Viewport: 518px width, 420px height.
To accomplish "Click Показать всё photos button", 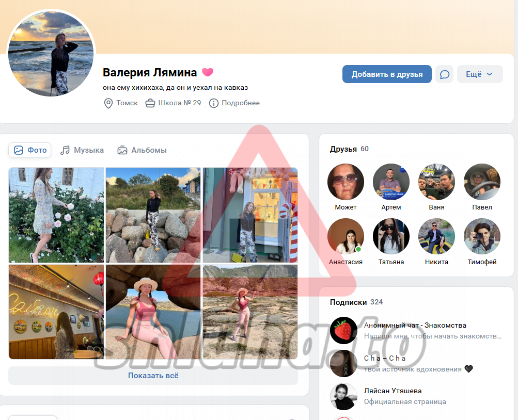I will click(x=153, y=376).
